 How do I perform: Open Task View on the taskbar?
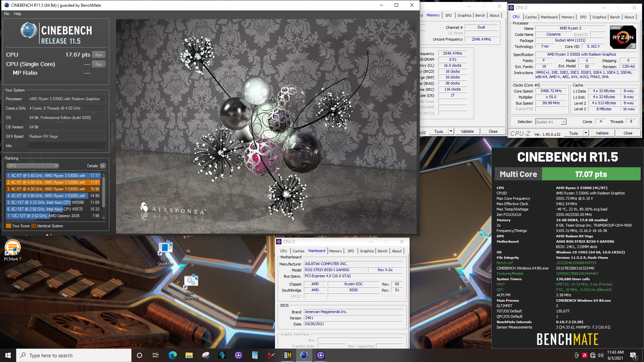156,355
